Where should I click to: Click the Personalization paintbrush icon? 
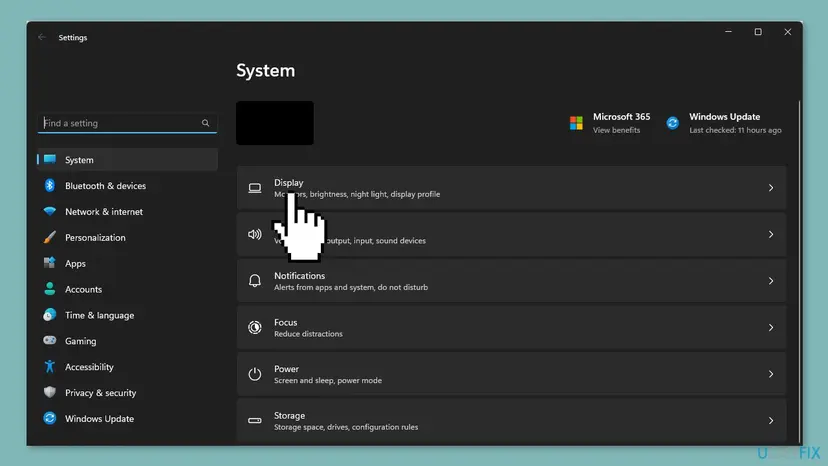click(50, 237)
